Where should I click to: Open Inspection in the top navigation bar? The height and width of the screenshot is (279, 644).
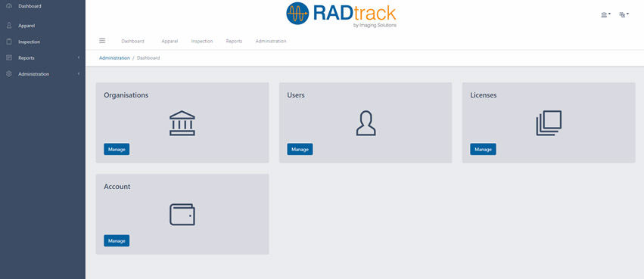[202, 41]
